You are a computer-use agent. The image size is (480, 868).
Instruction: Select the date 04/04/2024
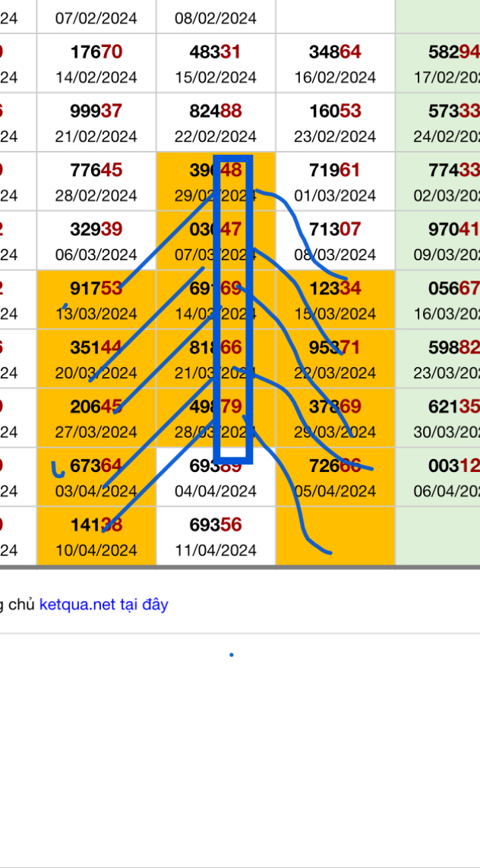click(216, 492)
